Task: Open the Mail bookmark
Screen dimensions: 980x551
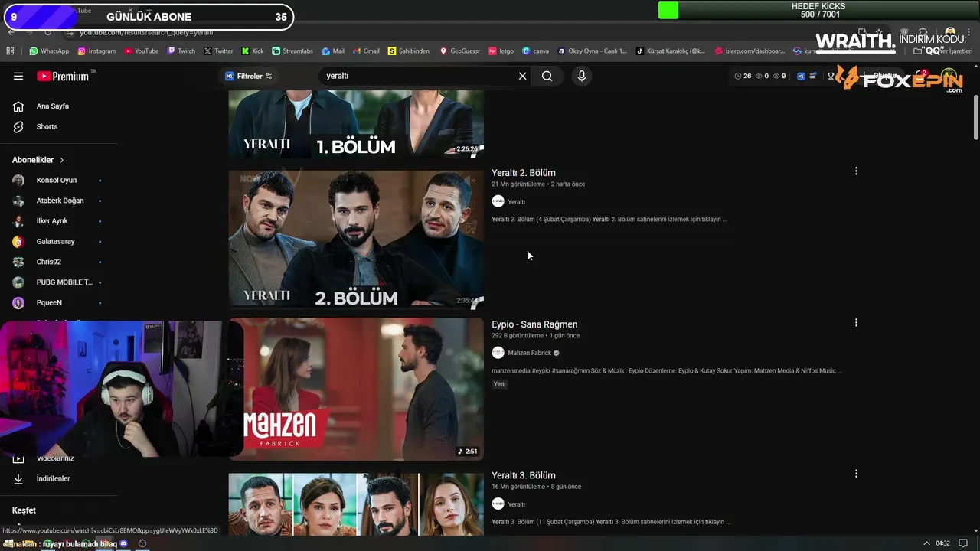Action: coord(333,51)
